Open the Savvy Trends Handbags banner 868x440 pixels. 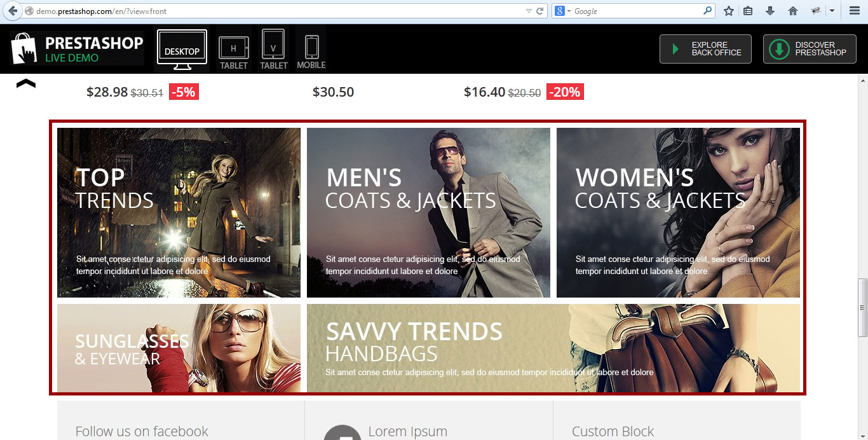(x=553, y=348)
